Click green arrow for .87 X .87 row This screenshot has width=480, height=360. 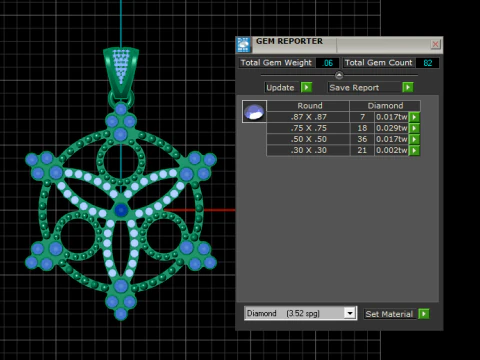414,117
